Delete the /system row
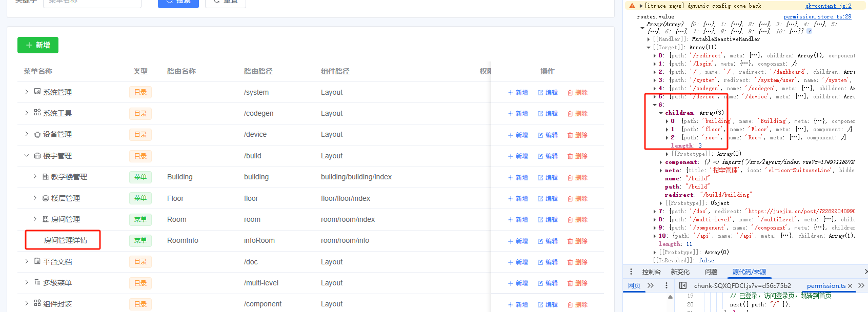Image resolution: width=868 pixels, height=312 pixels. pos(577,93)
